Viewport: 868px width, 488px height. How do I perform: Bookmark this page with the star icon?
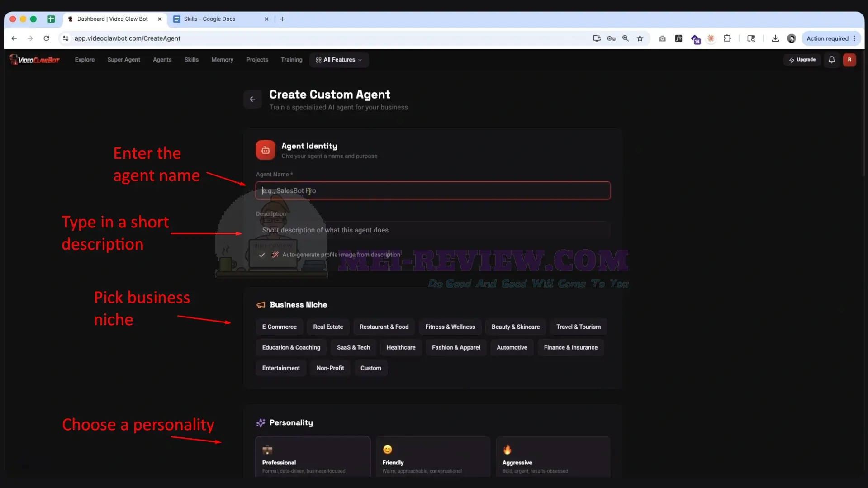click(640, 38)
